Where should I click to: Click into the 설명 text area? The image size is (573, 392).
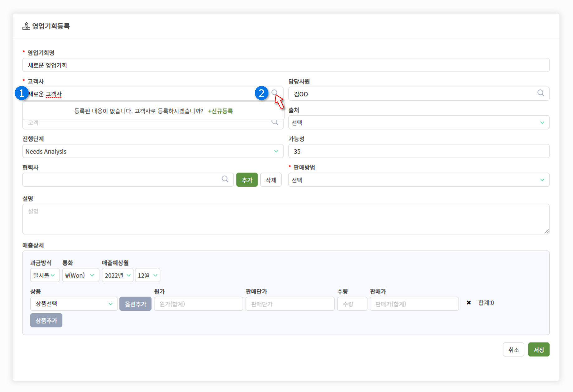tap(286, 219)
